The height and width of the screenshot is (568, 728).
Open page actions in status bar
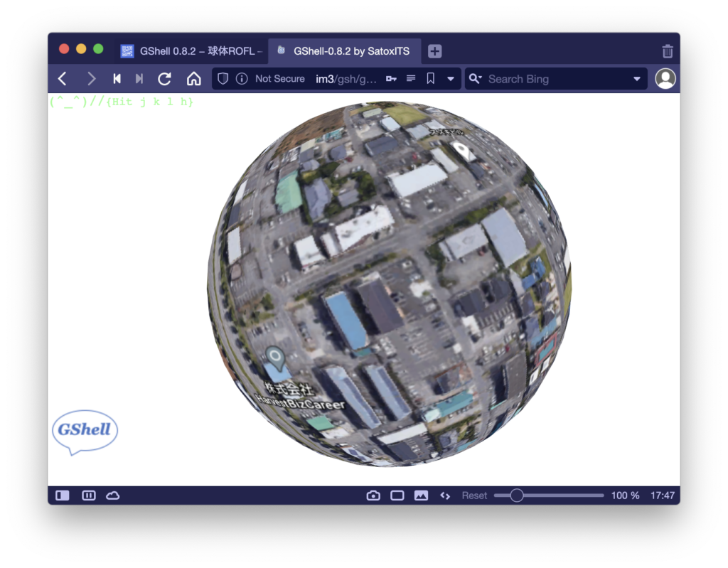[x=445, y=495]
